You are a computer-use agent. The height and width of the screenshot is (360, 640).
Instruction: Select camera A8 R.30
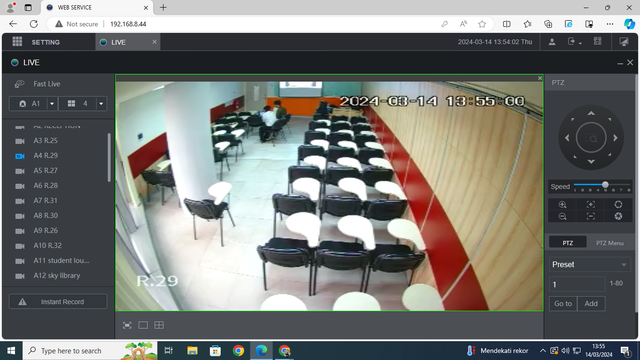[x=45, y=216]
